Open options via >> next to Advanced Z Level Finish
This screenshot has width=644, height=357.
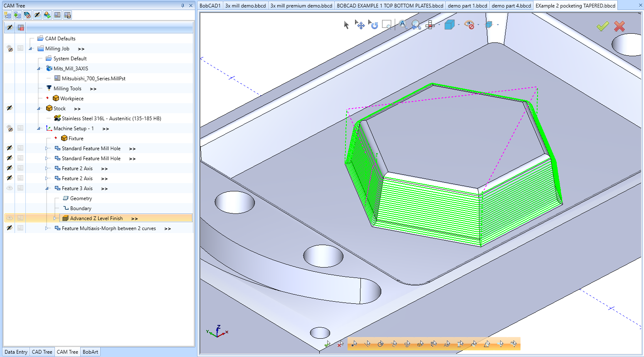(x=134, y=218)
